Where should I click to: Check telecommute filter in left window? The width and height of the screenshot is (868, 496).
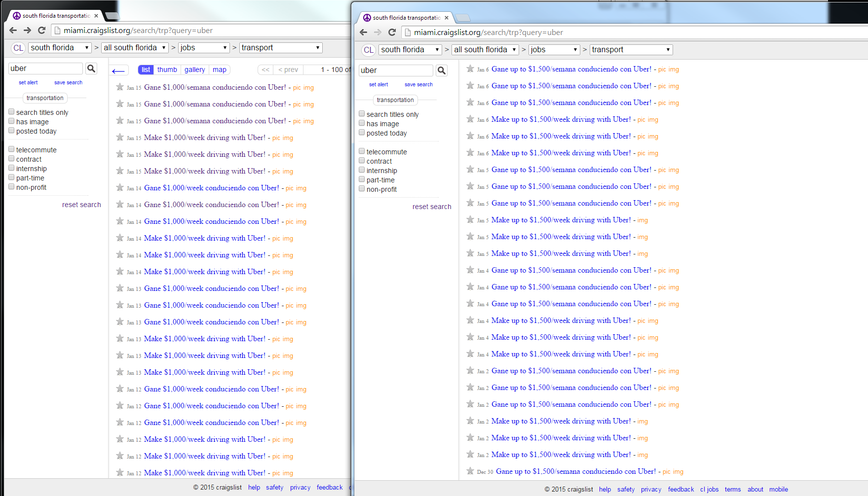click(11, 149)
